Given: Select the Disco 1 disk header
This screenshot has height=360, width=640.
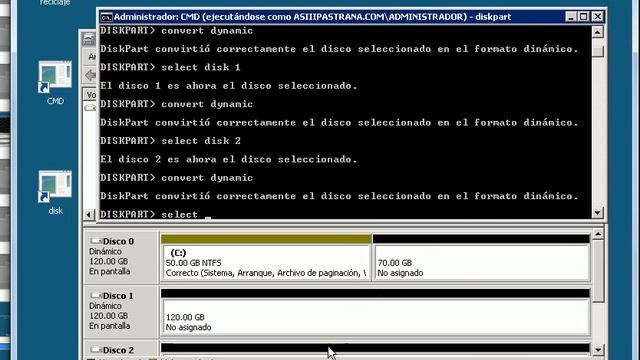Looking at the screenshot, I should click(121, 311).
